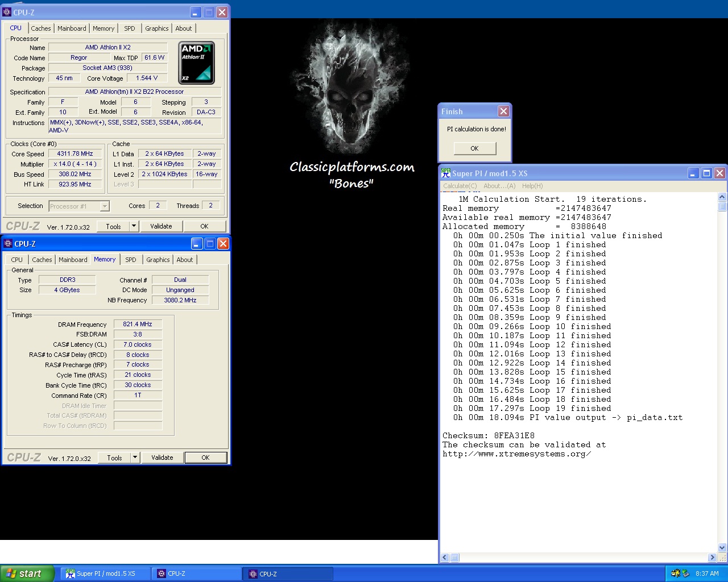Click Super PI horizontal scrollbar left arrow
Image resolution: width=728 pixels, height=582 pixels.
click(x=445, y=558)
